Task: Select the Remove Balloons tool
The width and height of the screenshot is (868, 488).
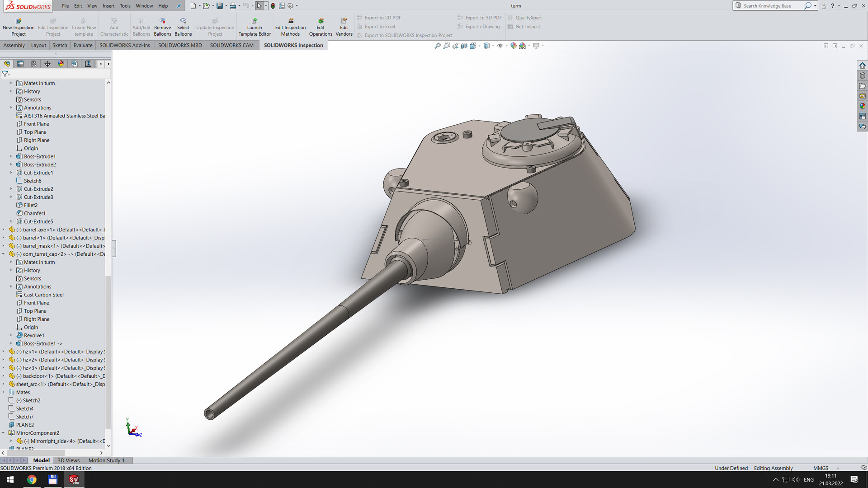Action: click(162, 26)
